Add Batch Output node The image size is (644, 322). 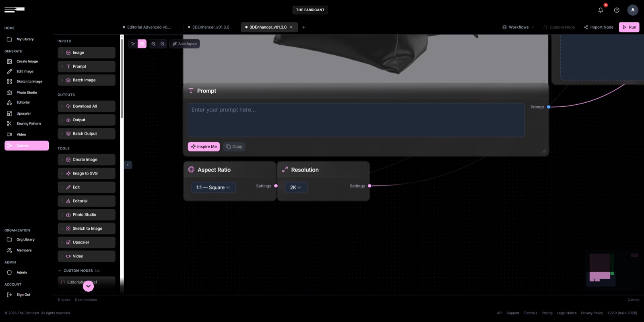(87, 134)
